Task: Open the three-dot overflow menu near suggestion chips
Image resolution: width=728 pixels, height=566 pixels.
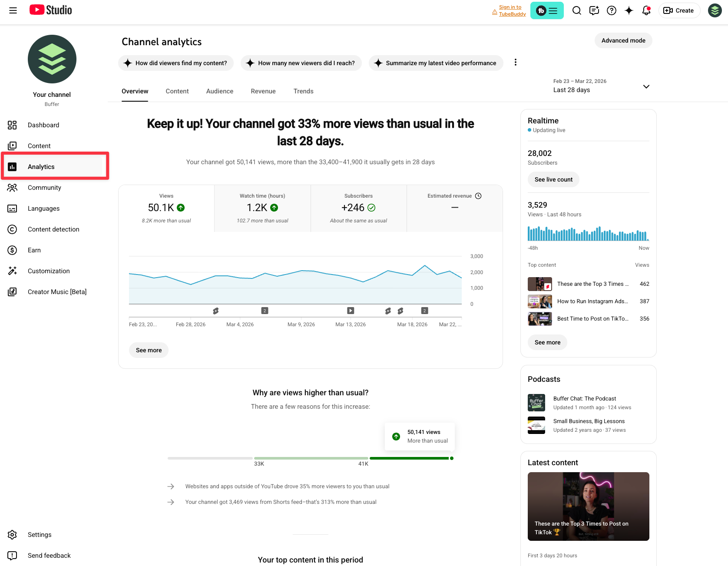Action: click(x=516, y=62)
